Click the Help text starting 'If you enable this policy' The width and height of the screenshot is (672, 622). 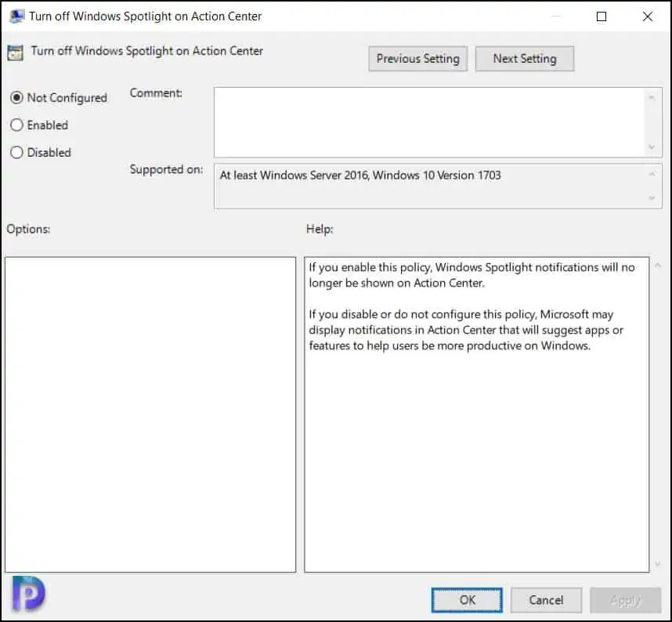[471, 275]
